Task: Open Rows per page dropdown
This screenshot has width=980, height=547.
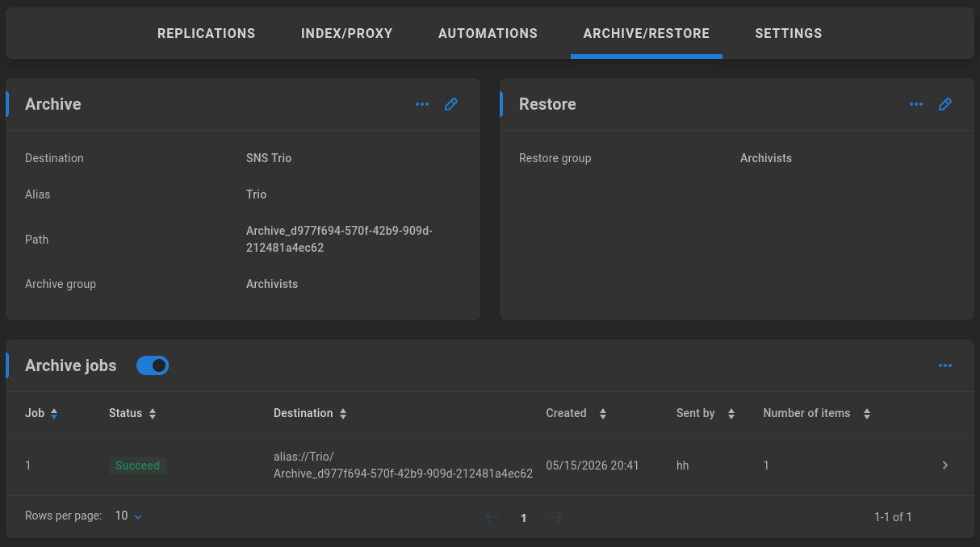Action: tap(128, 516)
